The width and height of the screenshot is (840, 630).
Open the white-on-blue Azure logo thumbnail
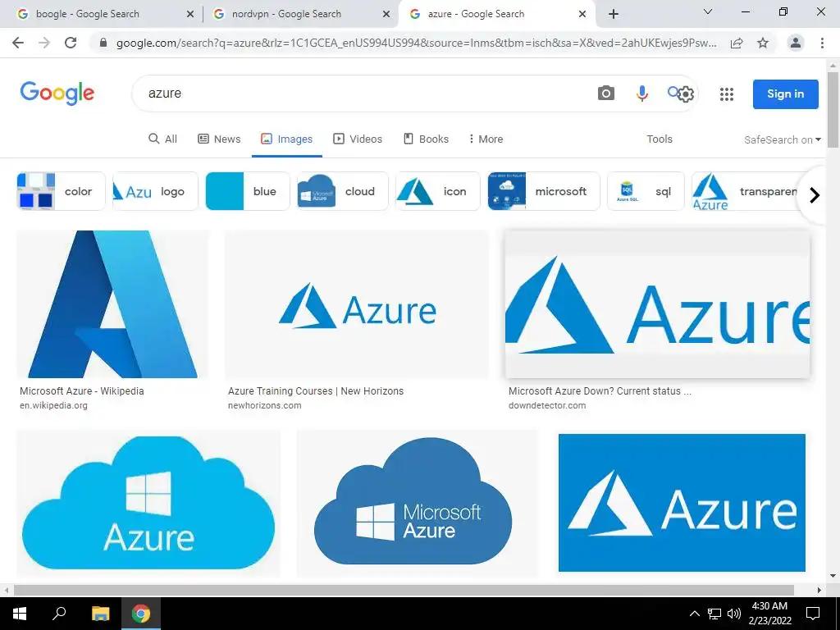682,503
